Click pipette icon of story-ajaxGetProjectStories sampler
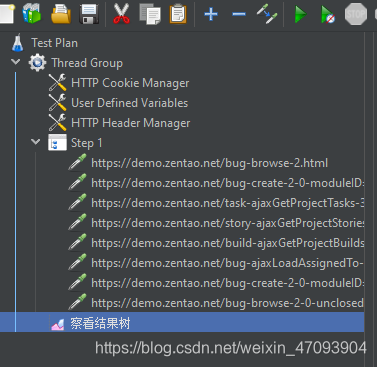This screenshot has height=367, width=377. coord(77,222)
